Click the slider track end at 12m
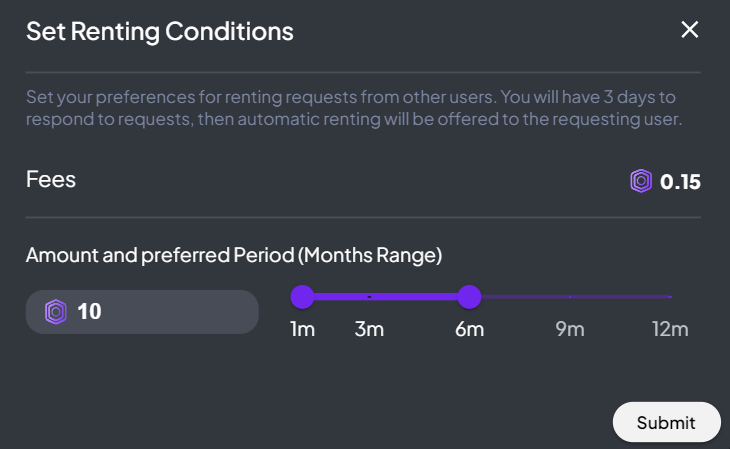 point(669,297)
